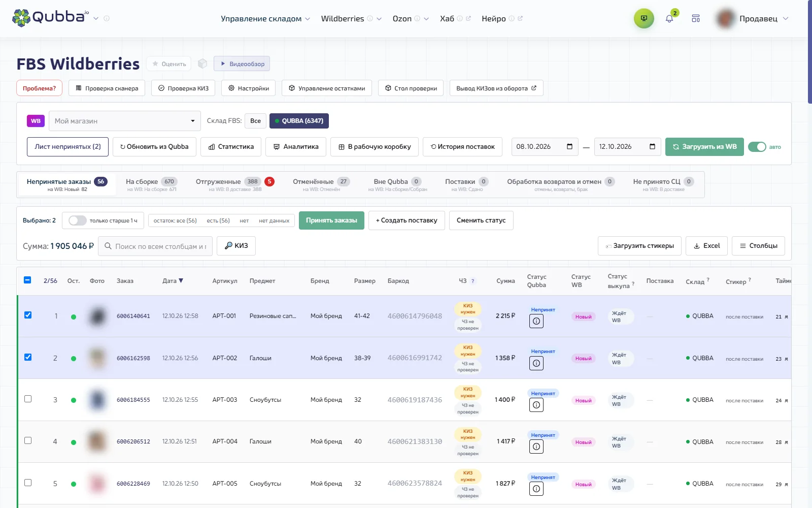Image resolution: width=812 pixels, height=508 pixels.
Task: Open the layout icon beside the bell
Action: coord(696,19)
